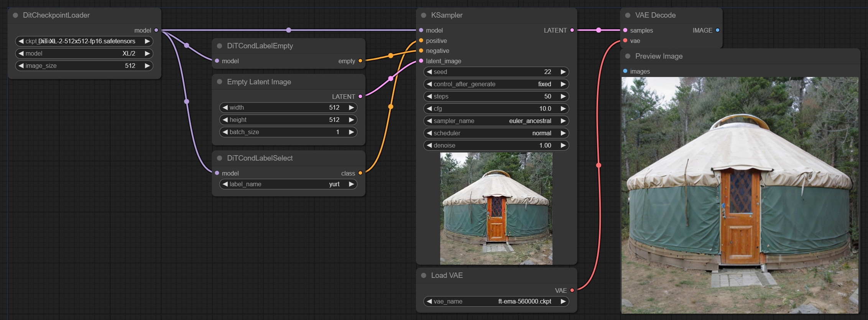Collapse the KSampler node title dot
Screen dimensions: 868x320
click(x=424, y=15)
